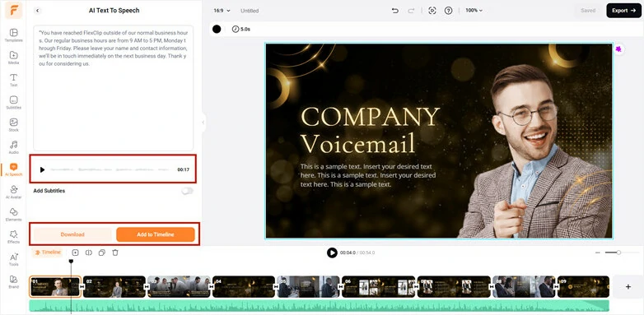Play the generated speech audio preview
Image resolution: width=644 pixels, height=315 pixels.
point(42,169)
